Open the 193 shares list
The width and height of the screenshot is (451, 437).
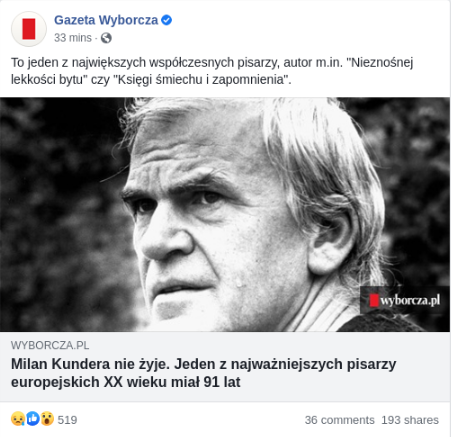point(410,420)
